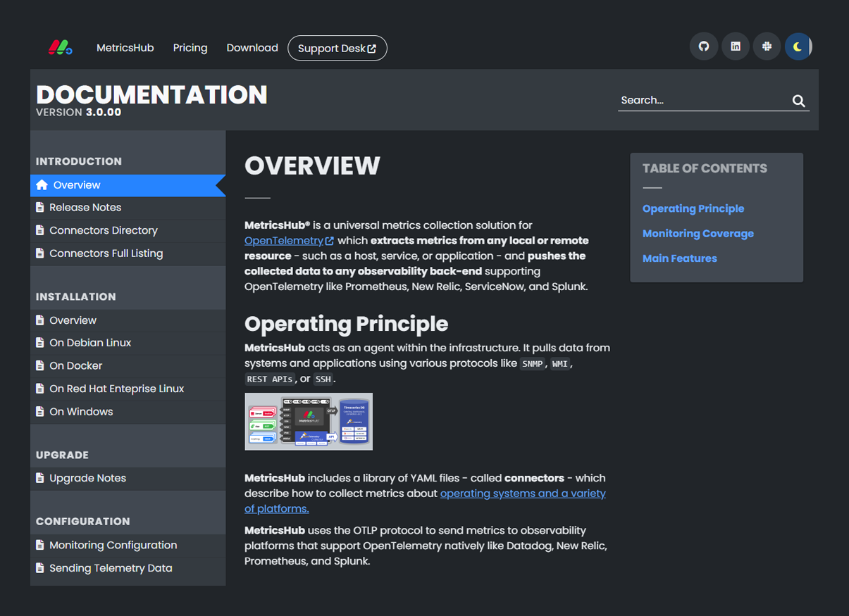849x616 pixels.
Task: Click the document icon next to On Windows
Action: point(40,412)
